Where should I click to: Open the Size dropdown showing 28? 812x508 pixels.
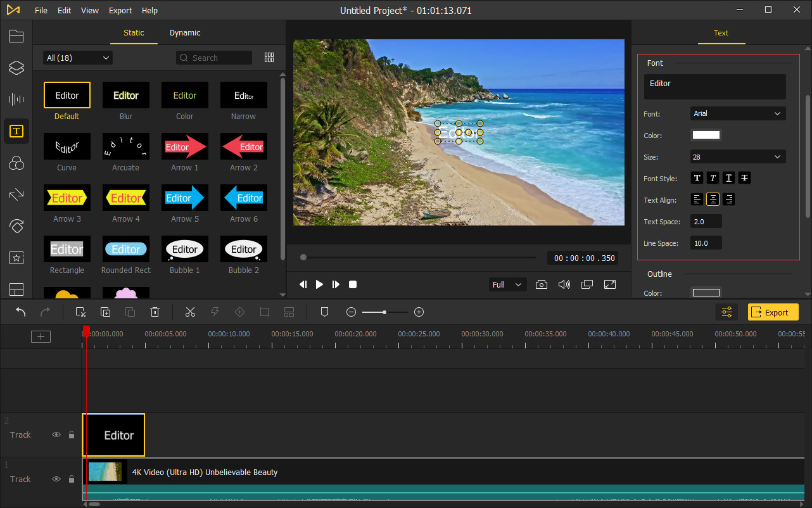point(737,156)
